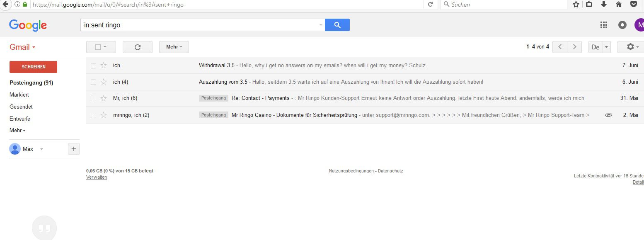Screen dimensions: 644x240
Task: Reload page with address bar refresh icon
Action: click(430, 5)
